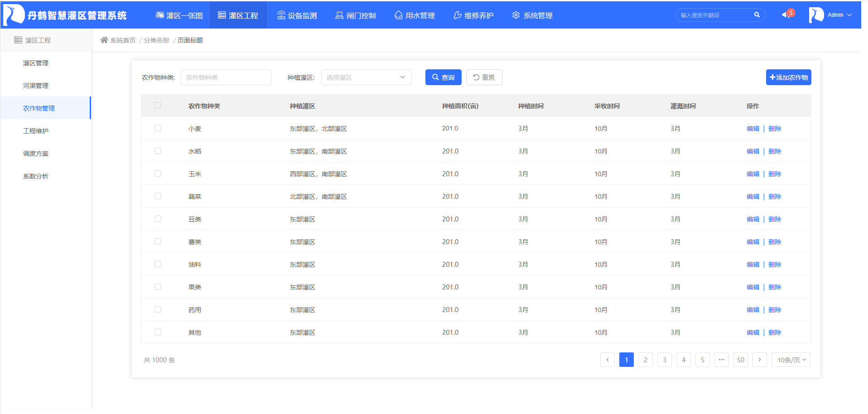Click 系统首页 breadcrumb link
Screen dimensions: 868x414
pyautogui.click(x=123, y=40)
